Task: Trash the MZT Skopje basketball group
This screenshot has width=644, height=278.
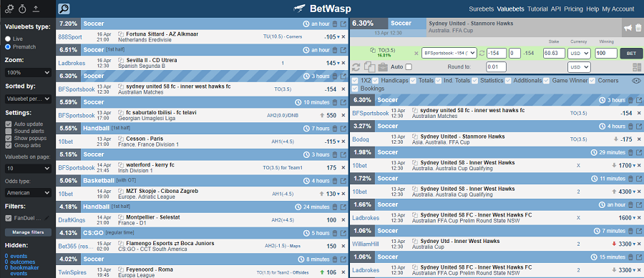Action: coord(335,181)
